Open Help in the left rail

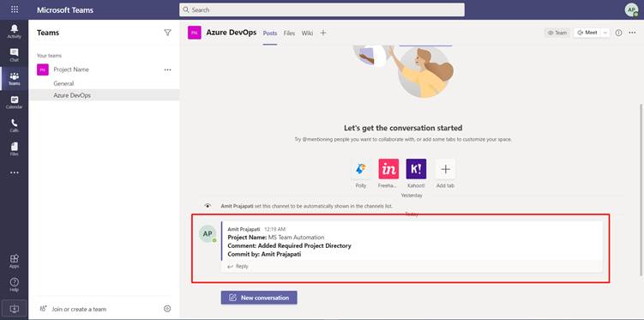(15, 284)
